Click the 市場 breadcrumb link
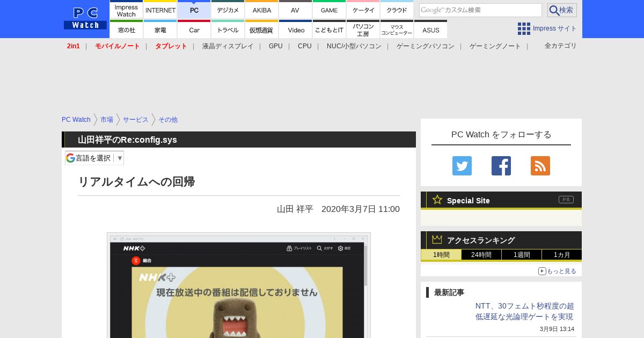644x338 pixels. [x=107, y=120]
